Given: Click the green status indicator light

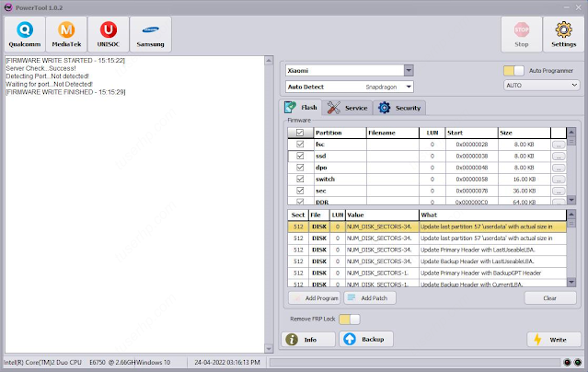Looking at the screenshot, I should click(578, 362).
